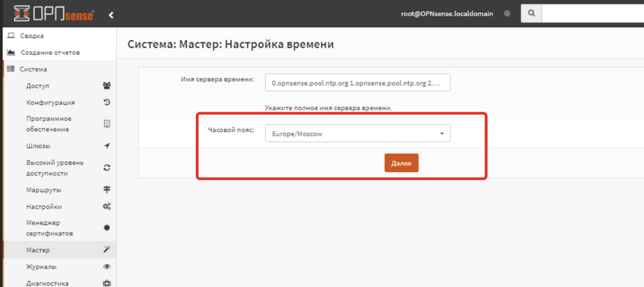Click the top search input field

(592, 13)
